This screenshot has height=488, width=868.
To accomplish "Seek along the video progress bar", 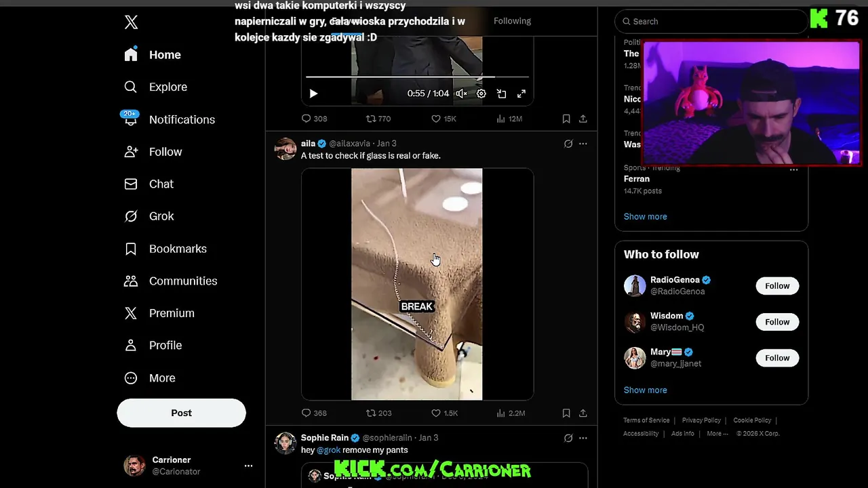I will pyautogui.click(x=417, y=77).
